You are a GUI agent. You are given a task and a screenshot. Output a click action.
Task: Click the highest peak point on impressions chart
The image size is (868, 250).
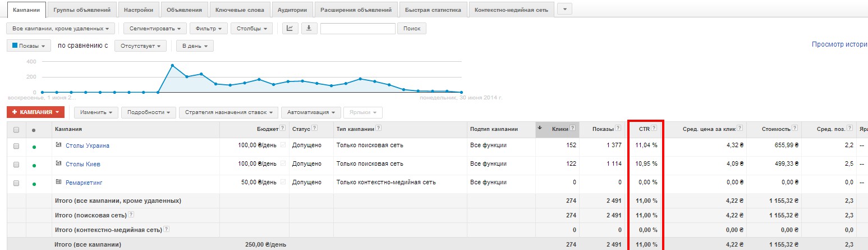pyautogui.click(x=172, y=65)
